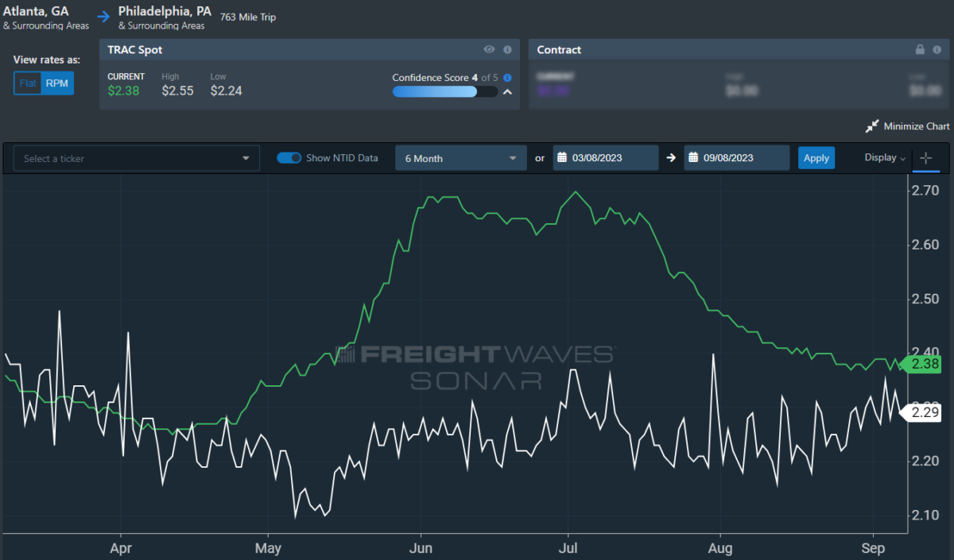Click the lock icon in Contract panel

(x=920, y=49)
